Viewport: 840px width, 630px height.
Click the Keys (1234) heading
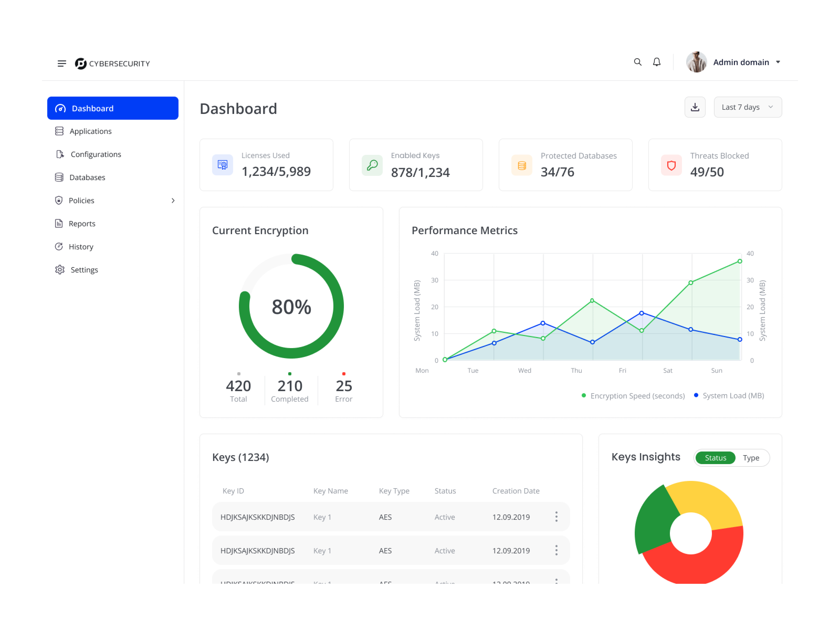coord(241,457)
